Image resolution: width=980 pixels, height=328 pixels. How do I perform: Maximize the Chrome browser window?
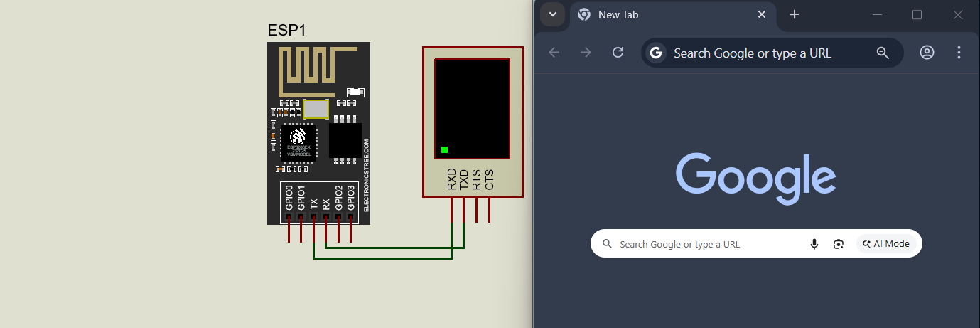coord(917,15)
